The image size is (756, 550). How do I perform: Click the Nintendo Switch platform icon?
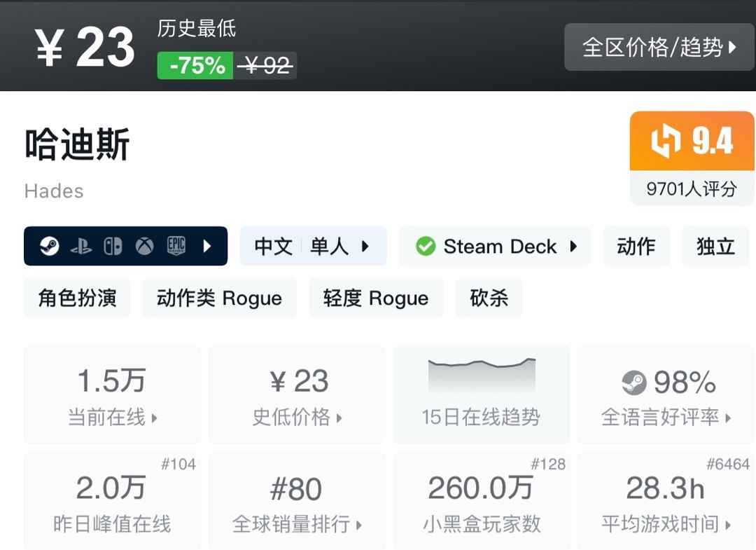pyautogui.click(x=113, y=247)
